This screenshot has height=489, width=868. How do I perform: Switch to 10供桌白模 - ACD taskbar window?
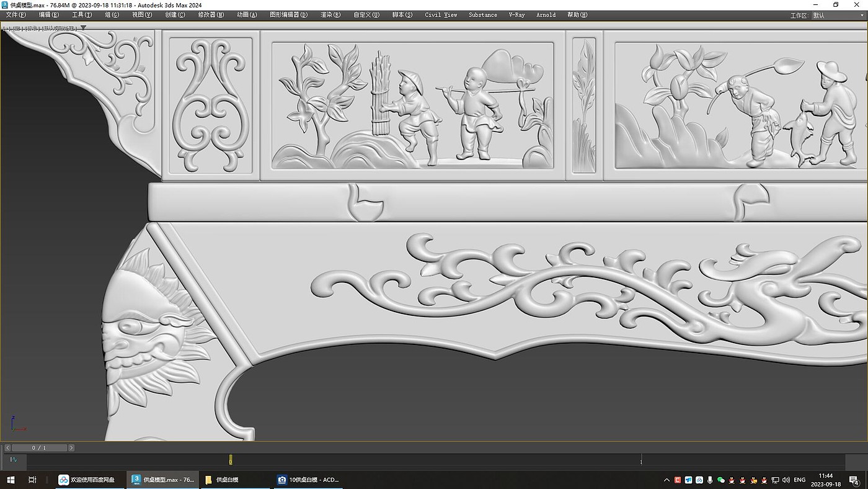pos(309,480)
